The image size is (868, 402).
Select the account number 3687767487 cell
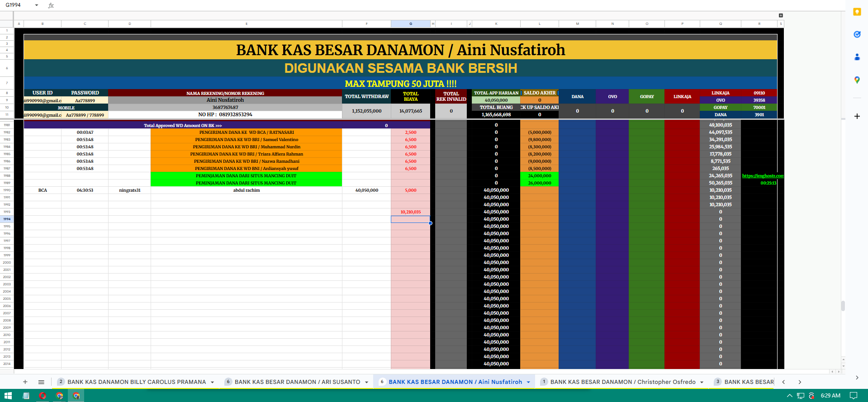click(x=225, y=108)
